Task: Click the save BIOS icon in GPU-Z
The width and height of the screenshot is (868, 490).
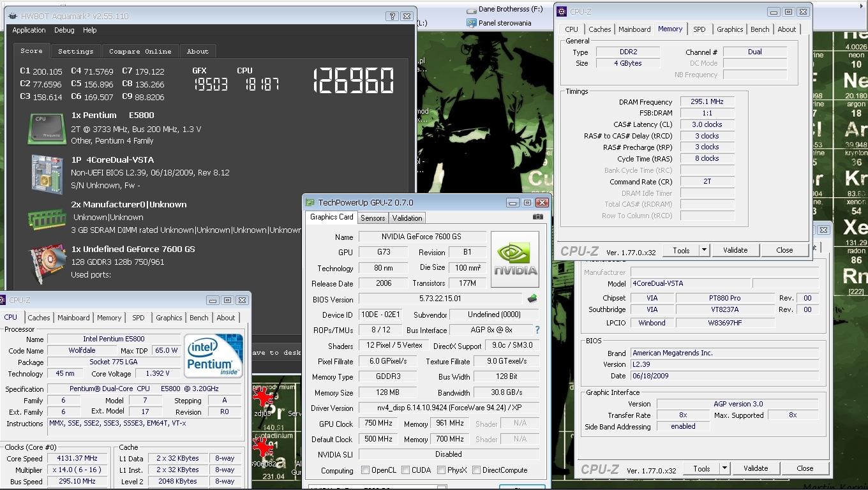Action: tap(532, 299)
